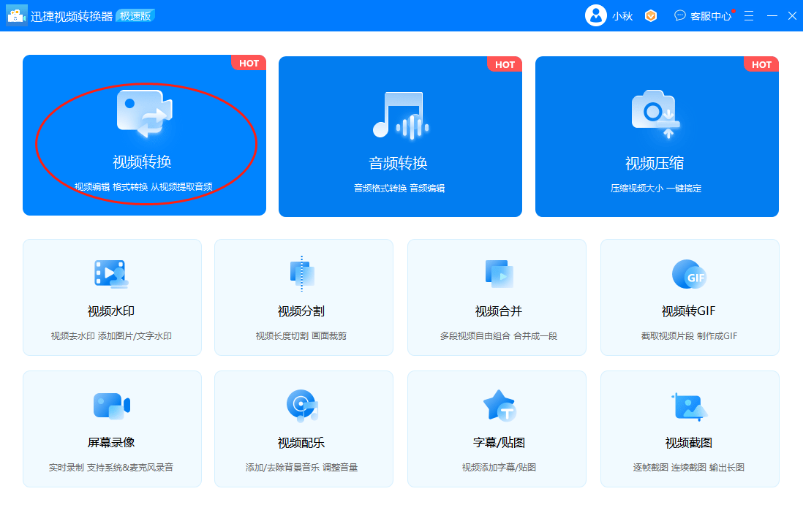Click description 视频长度切割 画面裁剪

pos(301,336)
